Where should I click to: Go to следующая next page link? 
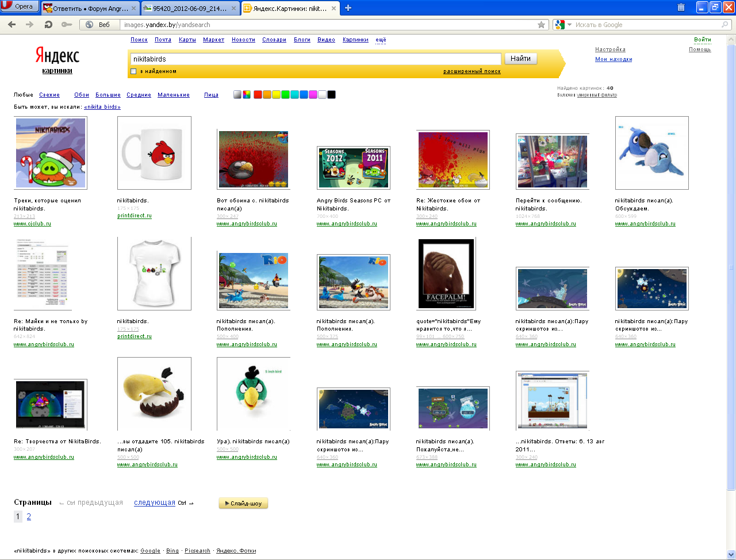coord(155,503)
